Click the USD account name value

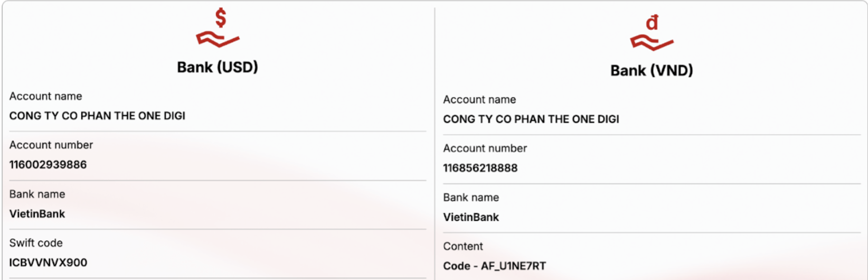click(97, 116)
